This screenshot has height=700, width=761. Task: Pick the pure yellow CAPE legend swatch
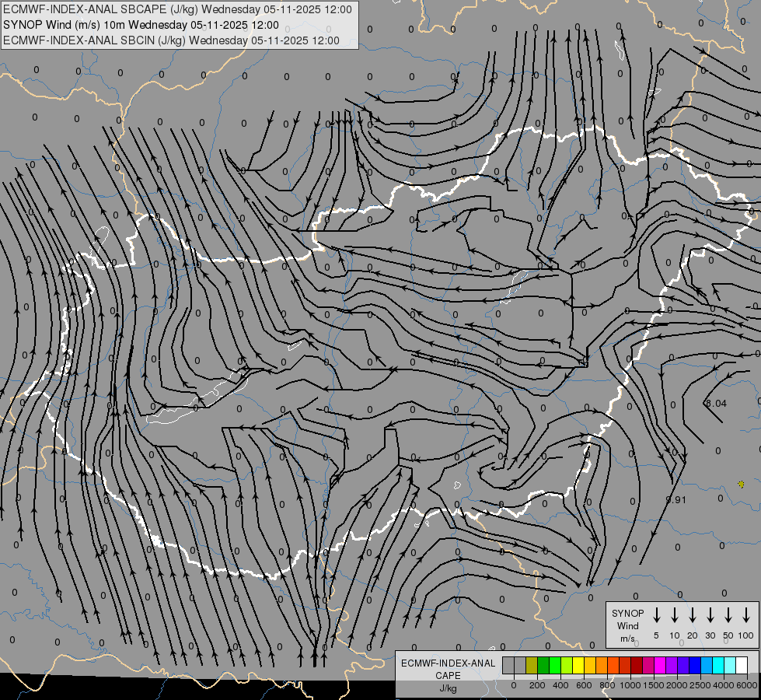[x=578, y=665]
